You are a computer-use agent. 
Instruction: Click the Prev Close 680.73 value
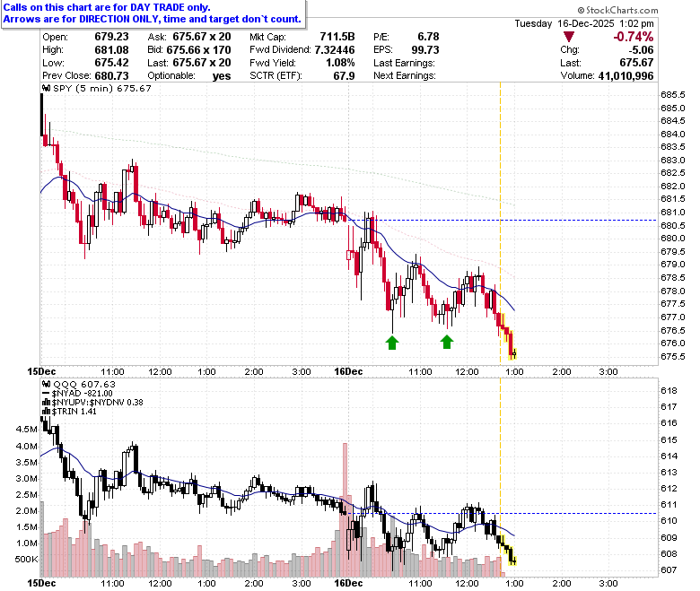click(x=111, y=76)
